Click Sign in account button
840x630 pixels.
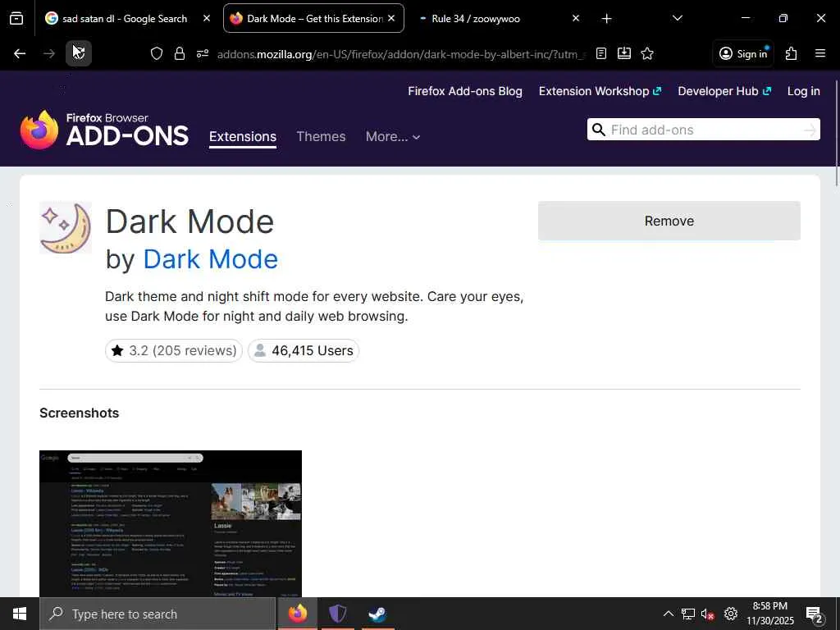pyautogui.click(x=743, y=53)
